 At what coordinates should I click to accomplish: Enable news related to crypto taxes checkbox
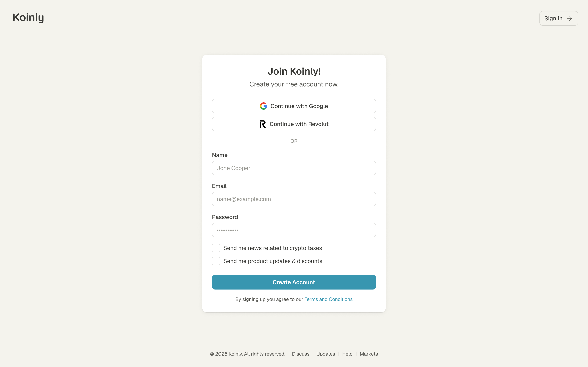[x=216, y=248]
